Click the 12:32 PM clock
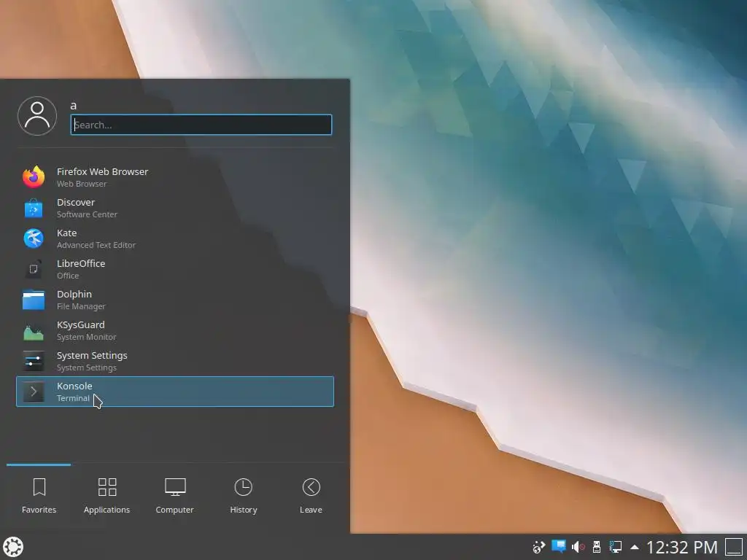Image resolution: width=747 pixels, height=560 pixels. [682, 547]
